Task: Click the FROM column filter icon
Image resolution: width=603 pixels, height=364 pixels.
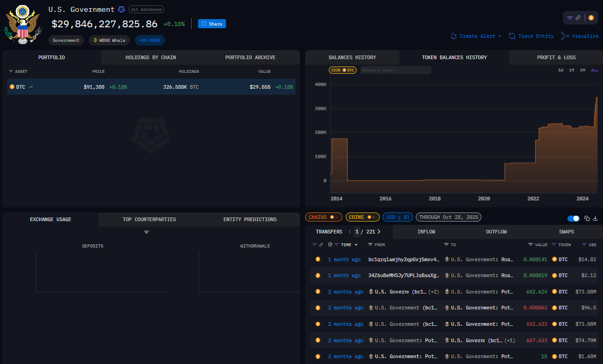Action: [370, 245]
